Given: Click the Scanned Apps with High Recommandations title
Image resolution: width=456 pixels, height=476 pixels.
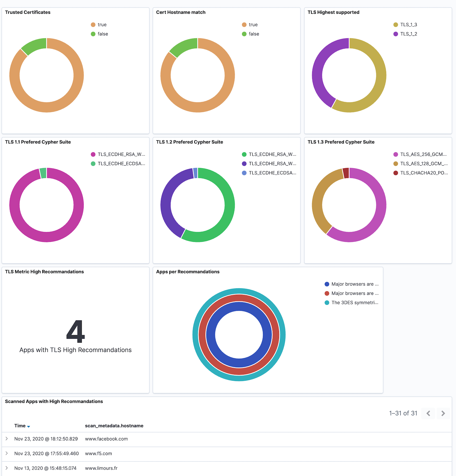Looking at the screenshot, I should pyautogui.click(x=54, y=401).
